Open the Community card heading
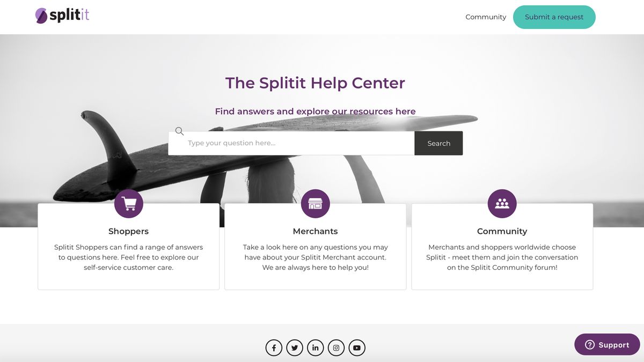 tap(502, 231)
